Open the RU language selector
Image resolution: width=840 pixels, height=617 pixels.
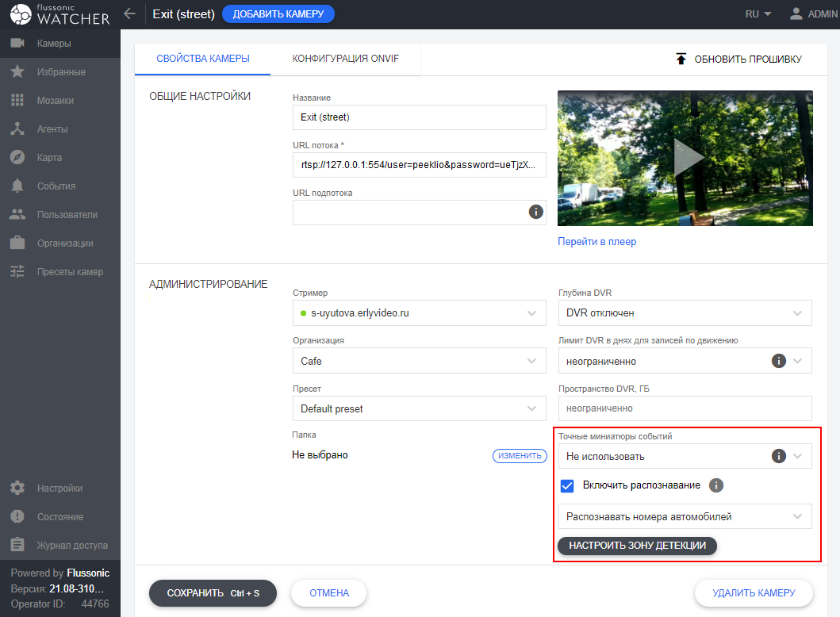(758, 13)
